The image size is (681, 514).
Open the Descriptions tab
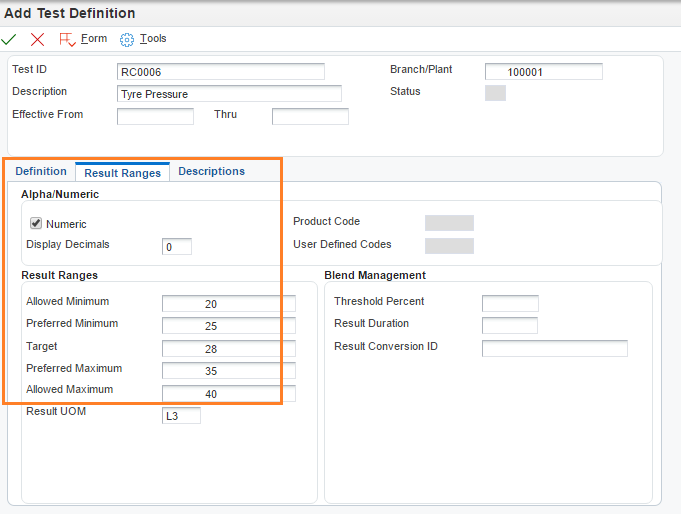211,171
